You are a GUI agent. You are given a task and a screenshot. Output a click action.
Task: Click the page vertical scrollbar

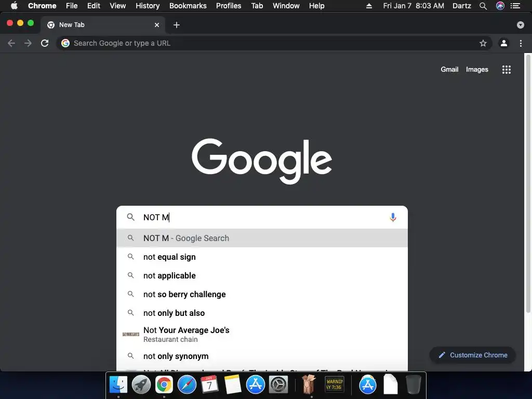point(528,183)
